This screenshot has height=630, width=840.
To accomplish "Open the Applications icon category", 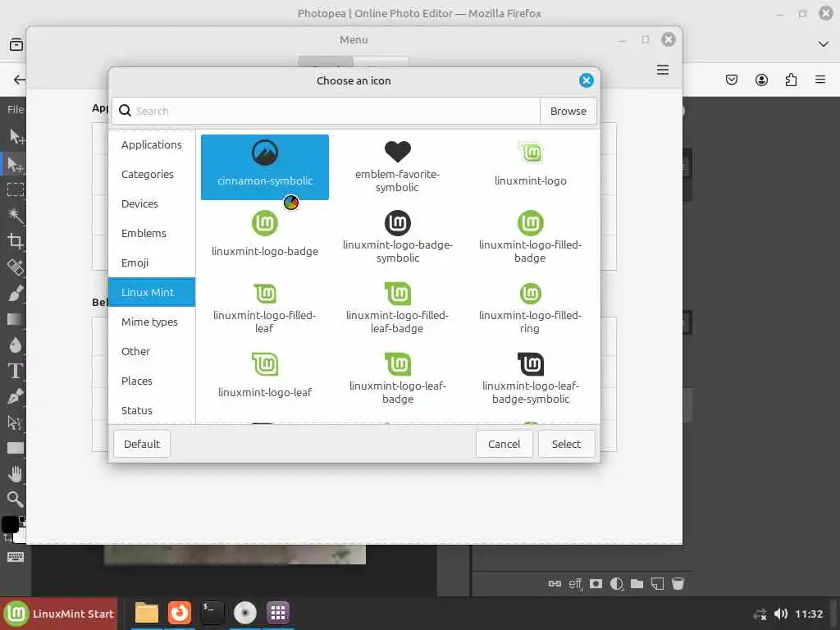I will click(152, 144).
